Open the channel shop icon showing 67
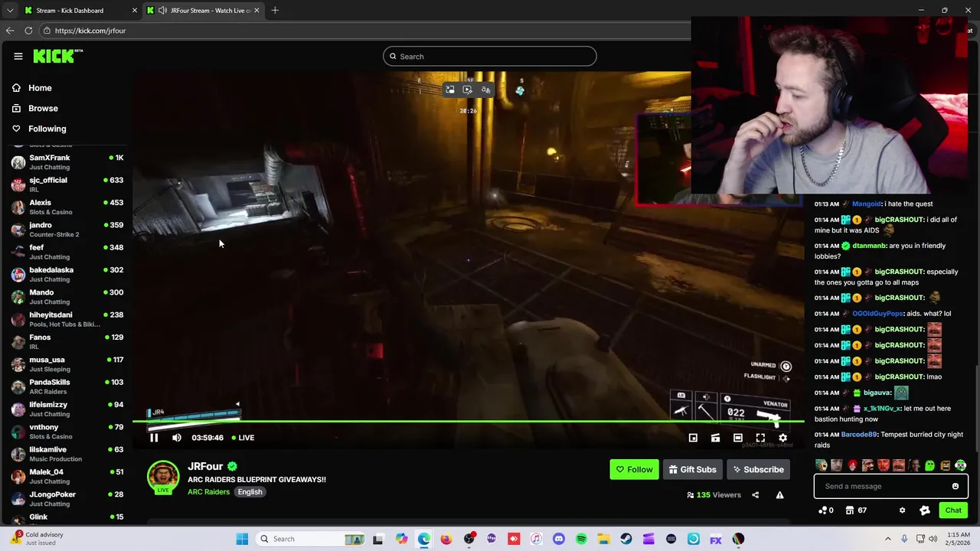Image resolution: width=980 pixels, height=551 pixels. (856, 510)
